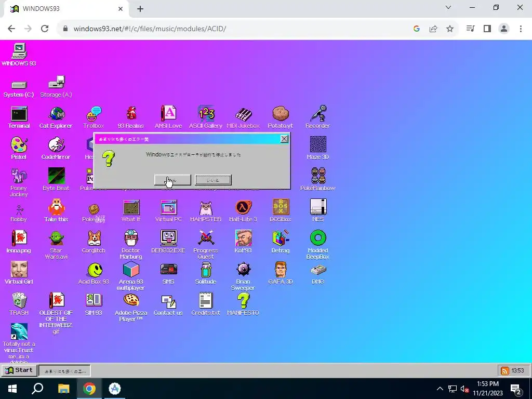Open Credits.txt text file
Image resolution: width=532 pixels, height=399 pixels.
[x=206, y=304]
